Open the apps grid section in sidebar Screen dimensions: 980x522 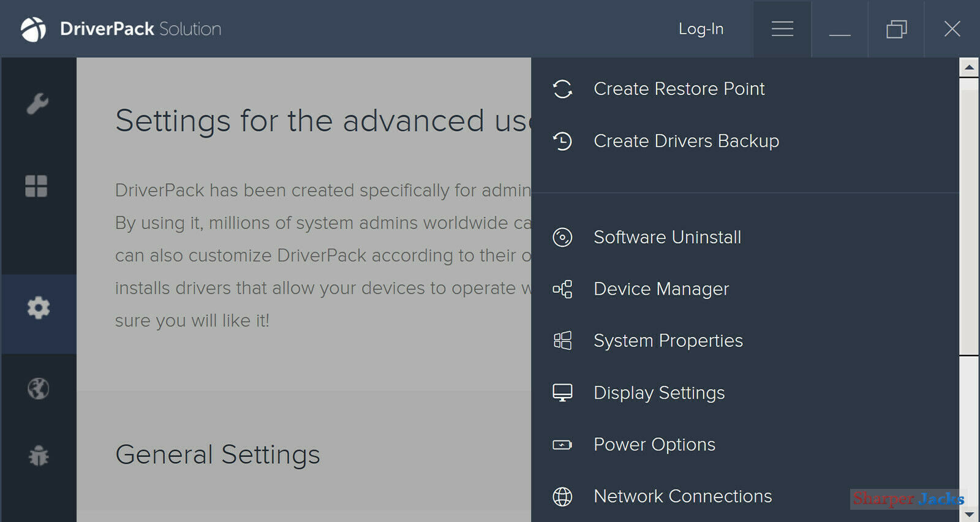36,186
